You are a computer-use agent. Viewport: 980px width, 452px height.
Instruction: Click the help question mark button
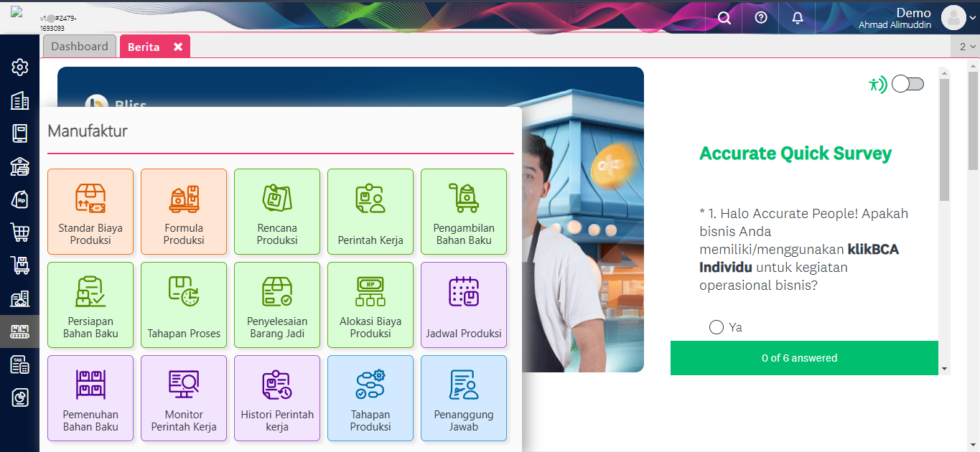761,17
